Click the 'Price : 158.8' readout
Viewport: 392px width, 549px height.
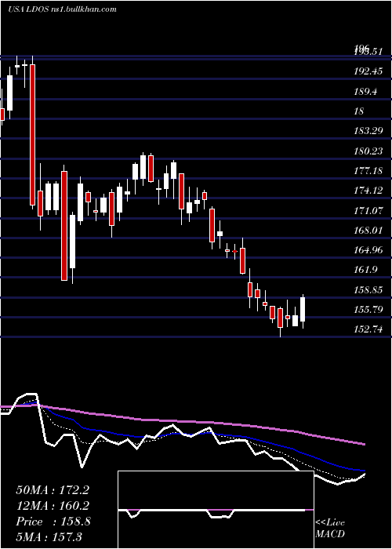click(x=53, y=522)
